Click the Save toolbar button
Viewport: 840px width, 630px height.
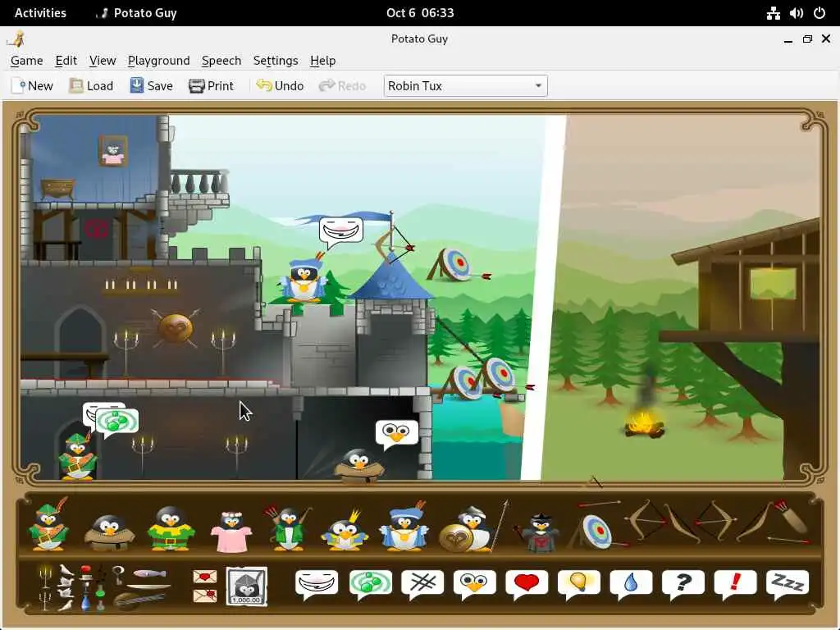point(152,85)
